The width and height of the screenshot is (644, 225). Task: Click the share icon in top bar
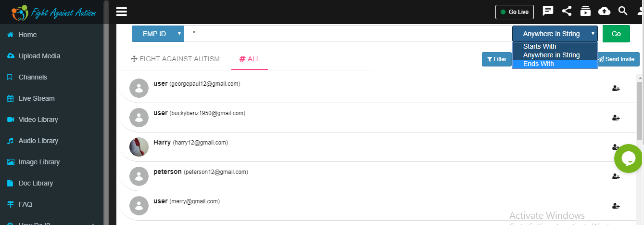567,11
